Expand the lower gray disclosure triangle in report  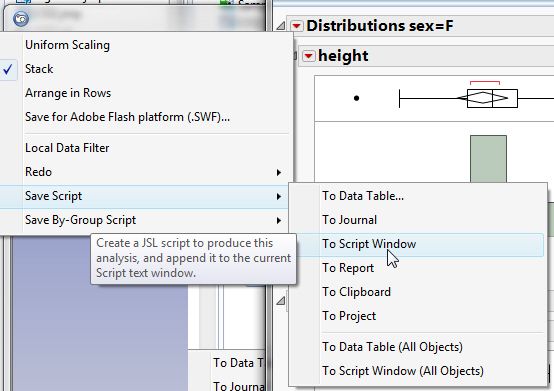click(x=281, y=301)
